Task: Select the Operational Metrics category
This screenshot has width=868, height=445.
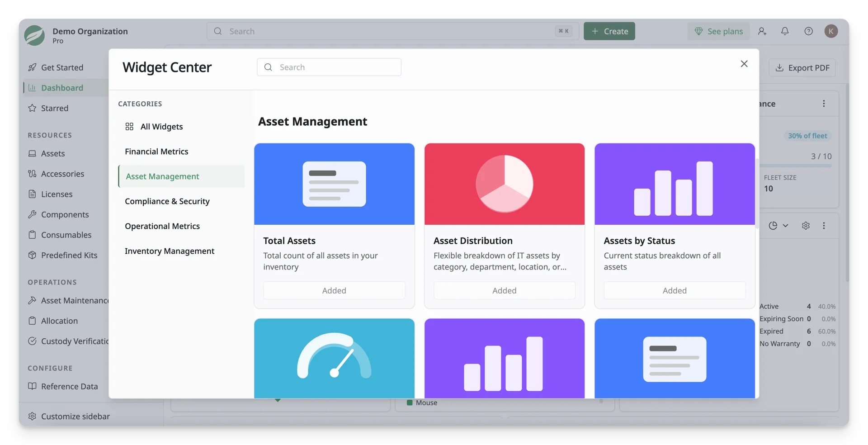Action: point(181,226)
